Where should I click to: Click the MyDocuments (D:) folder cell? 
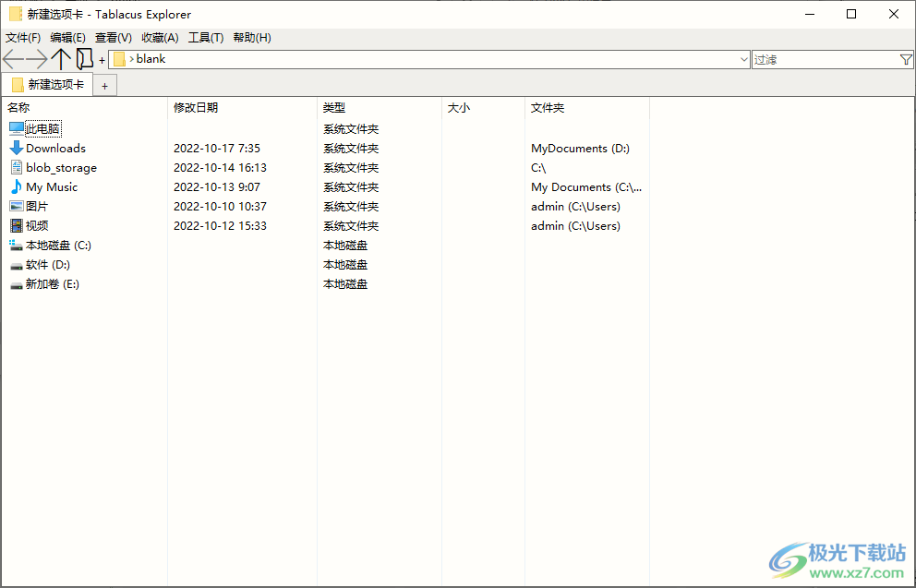pos(580,149)
